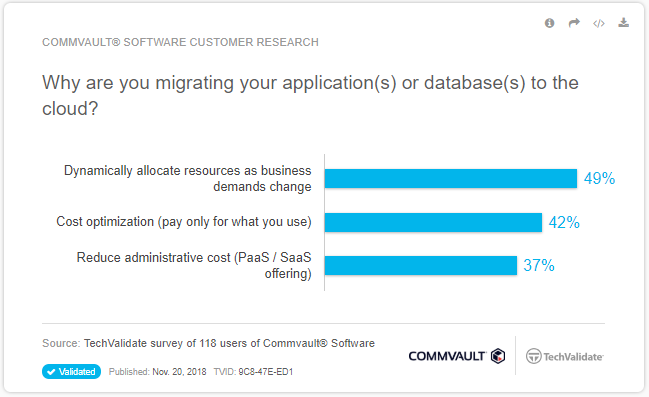Click the info circle icon
The width and height of the screenshot is (649, 397).
(549, 23)
